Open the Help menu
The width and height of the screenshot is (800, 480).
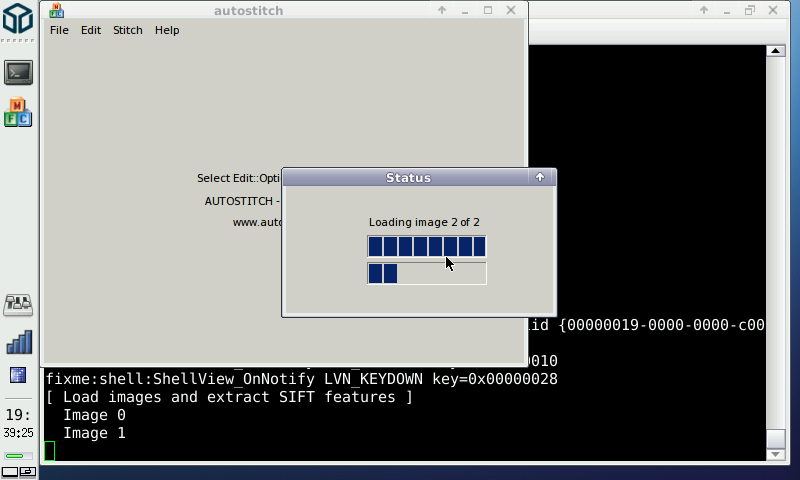pos(167,30)
